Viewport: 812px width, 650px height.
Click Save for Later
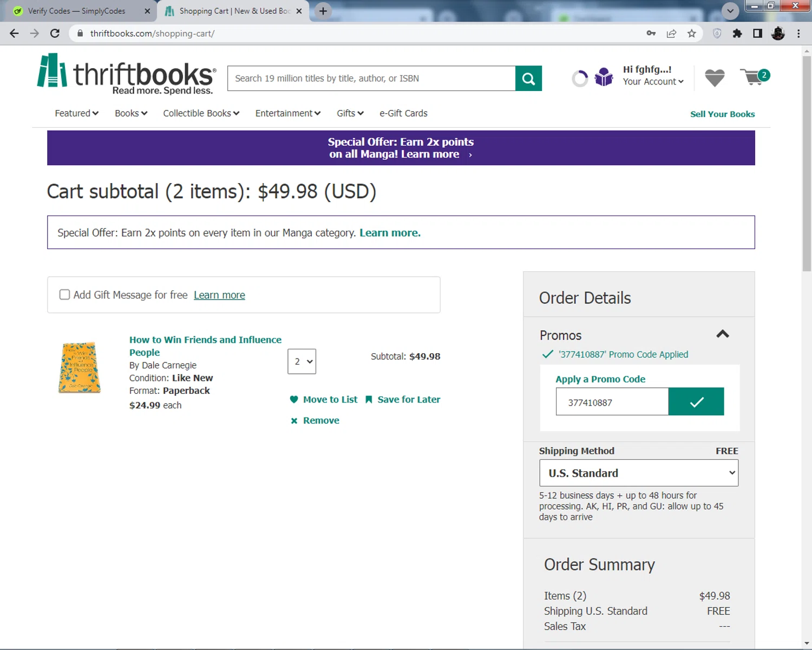pos(403,399)
